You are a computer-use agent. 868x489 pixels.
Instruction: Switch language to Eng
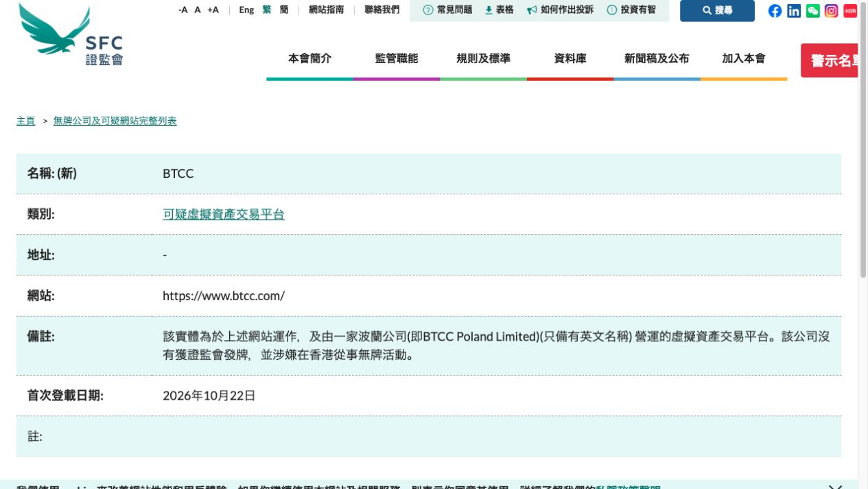(x=246, y=10)
